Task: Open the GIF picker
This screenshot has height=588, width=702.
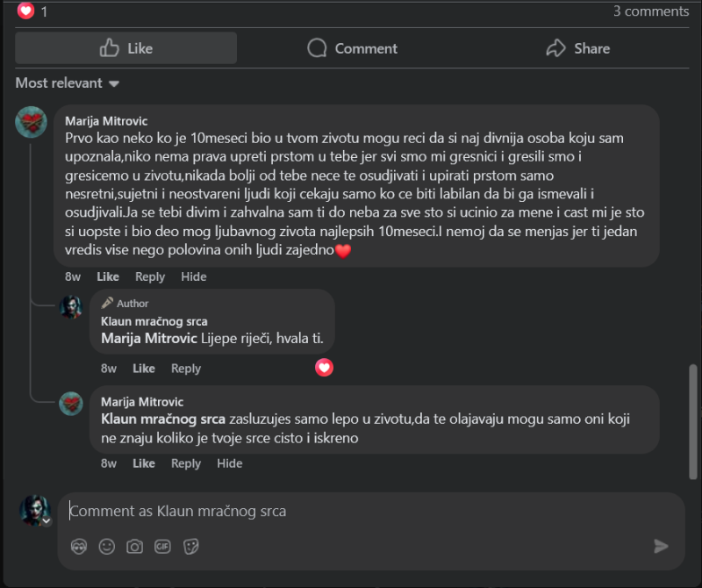Action: [162, 547]
